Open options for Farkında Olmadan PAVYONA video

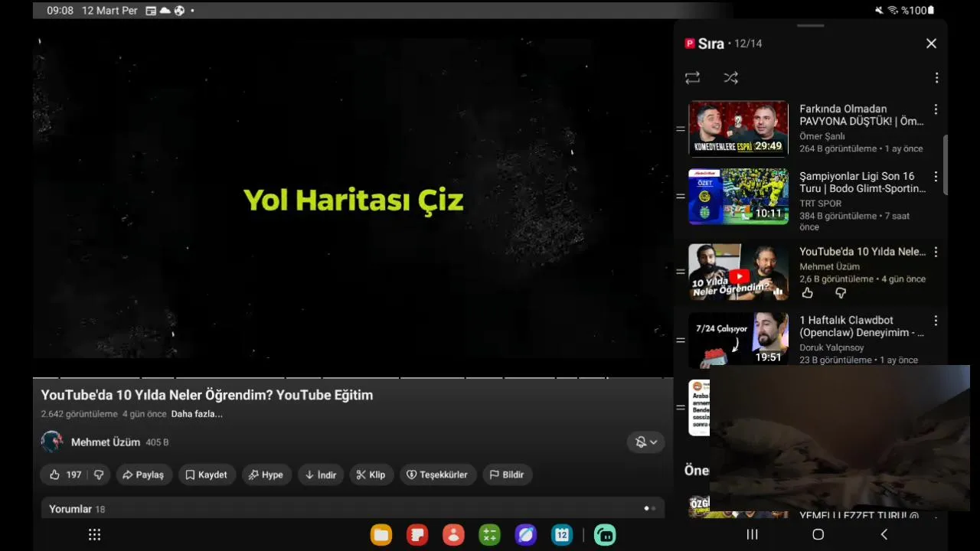[x=936, y=110]
